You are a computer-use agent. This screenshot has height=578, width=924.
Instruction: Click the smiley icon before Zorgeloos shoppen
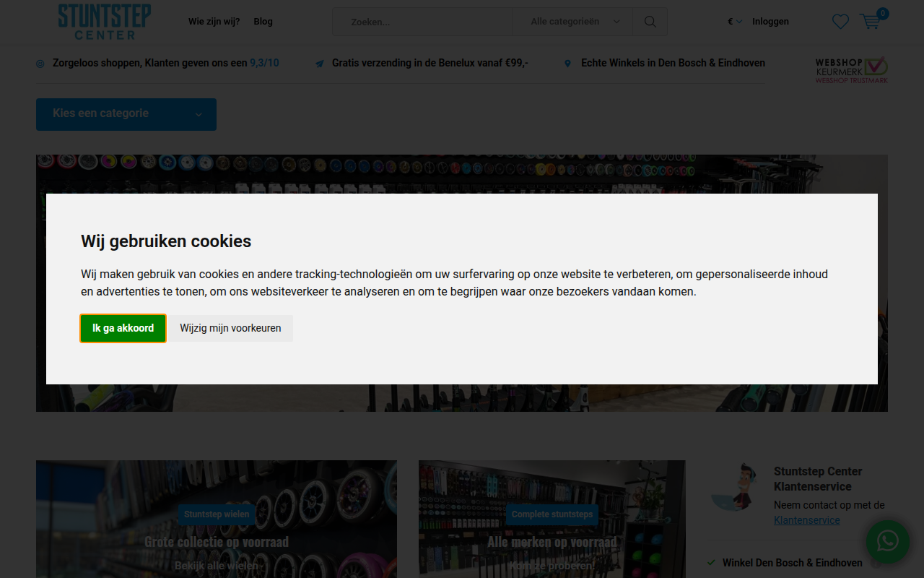click(x=40, y=64)
